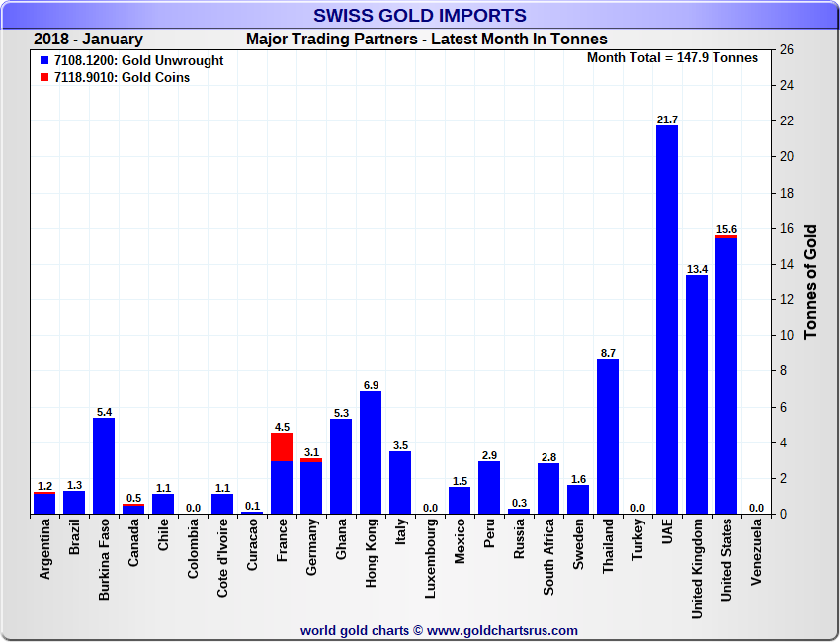Viewport: 840px width, 642px height.
Task: Click the United States bar
Action: coord(726,375)
